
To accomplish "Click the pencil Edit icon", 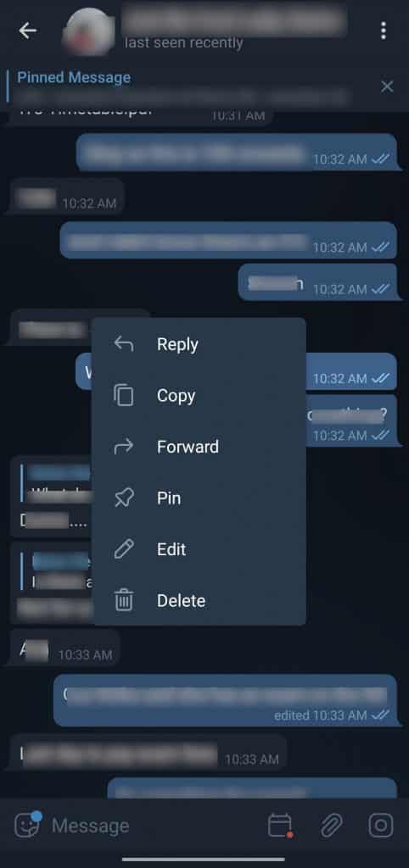I will 124,549.
